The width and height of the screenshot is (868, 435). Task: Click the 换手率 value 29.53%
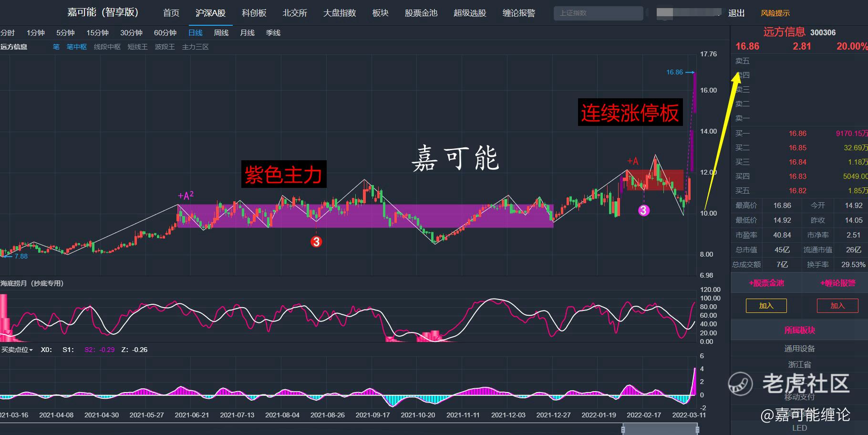coord(854,264)
